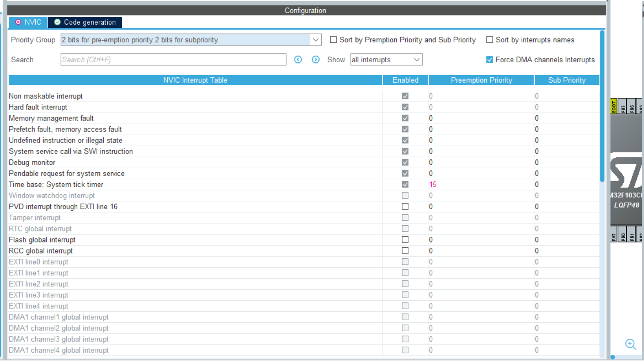This screenshot has width=644, height=363.
Task: Enable sorting by Premption Priority and Sub Priority
Action: click(333, 40)
